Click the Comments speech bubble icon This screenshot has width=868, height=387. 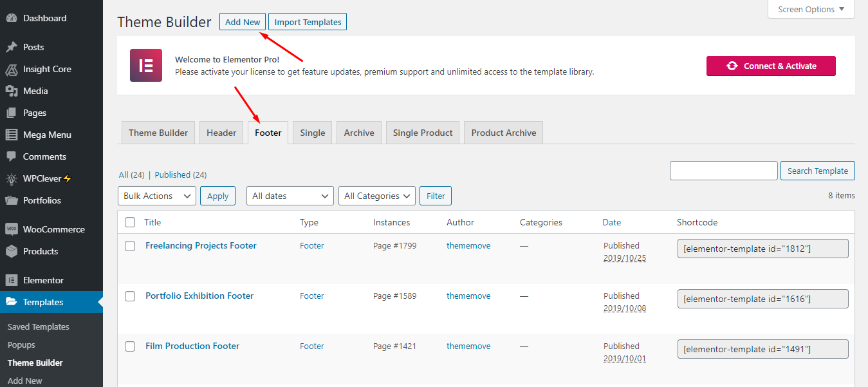[11, 156]
